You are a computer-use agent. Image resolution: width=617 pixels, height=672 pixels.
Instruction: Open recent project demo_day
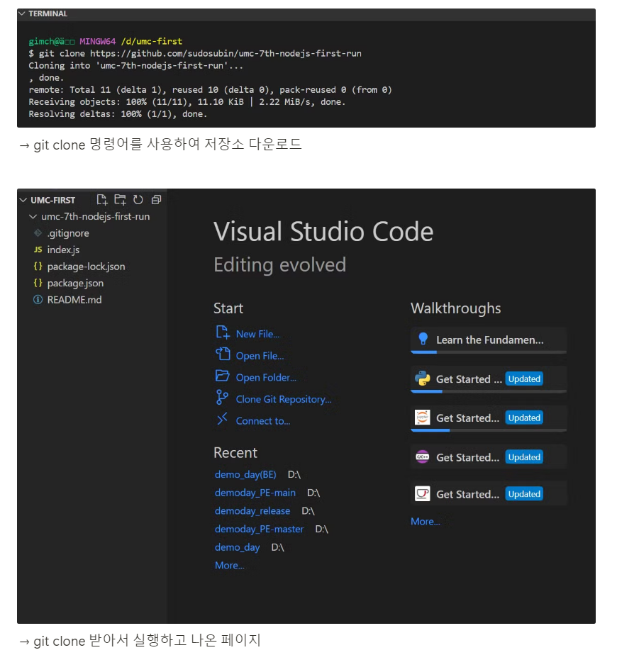(237, 548)
